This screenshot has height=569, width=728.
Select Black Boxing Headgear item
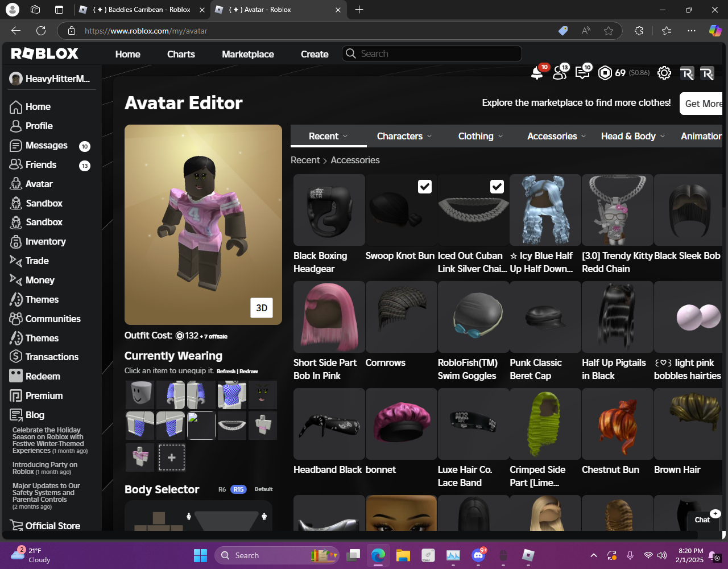click(x=329, y=210)
